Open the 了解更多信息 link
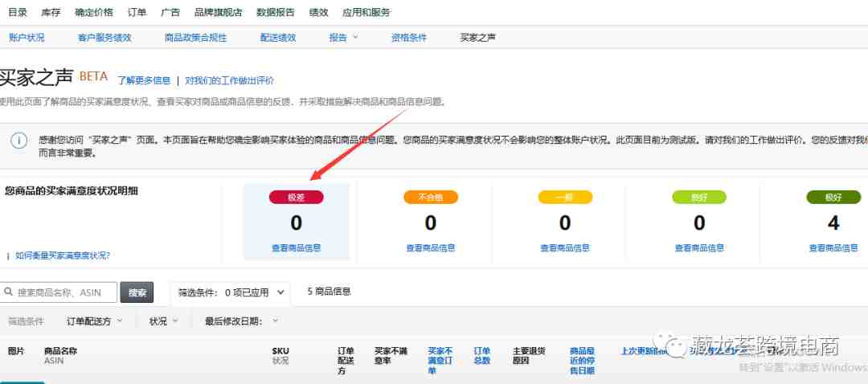Viewport: 868px width, 384px height. (x=144, y=80)
